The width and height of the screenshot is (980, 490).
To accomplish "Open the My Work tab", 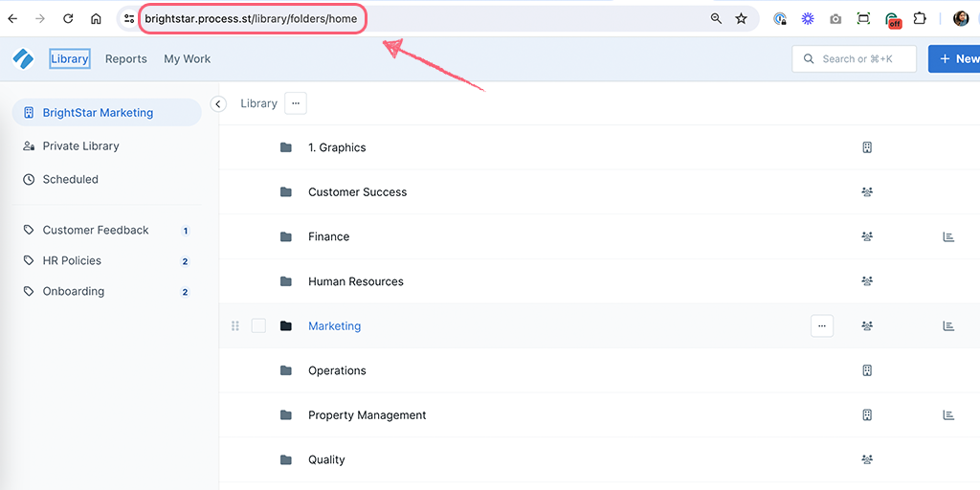I will coord(187,58).
